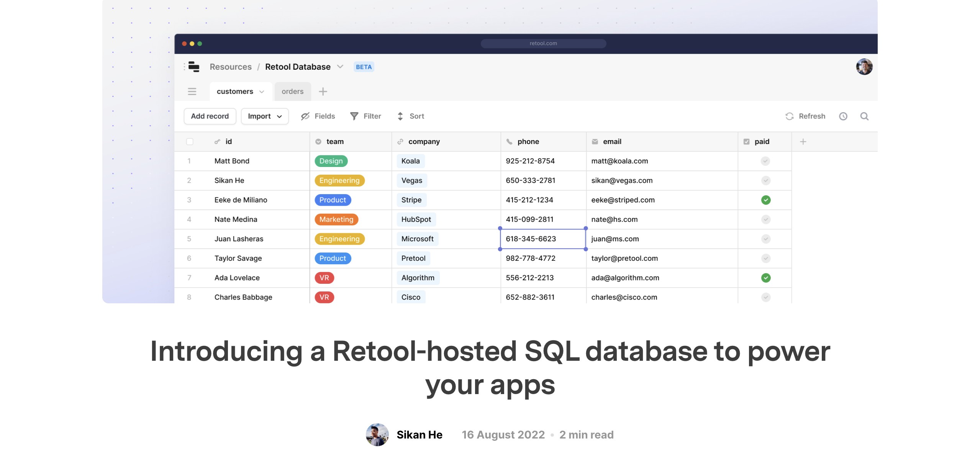Toggle paid for Sikan He row

point(765,180)
